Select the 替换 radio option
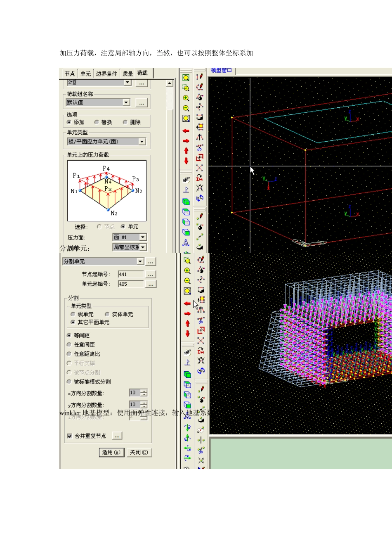Screen dimensions: 392x555 tap(97, 122)
